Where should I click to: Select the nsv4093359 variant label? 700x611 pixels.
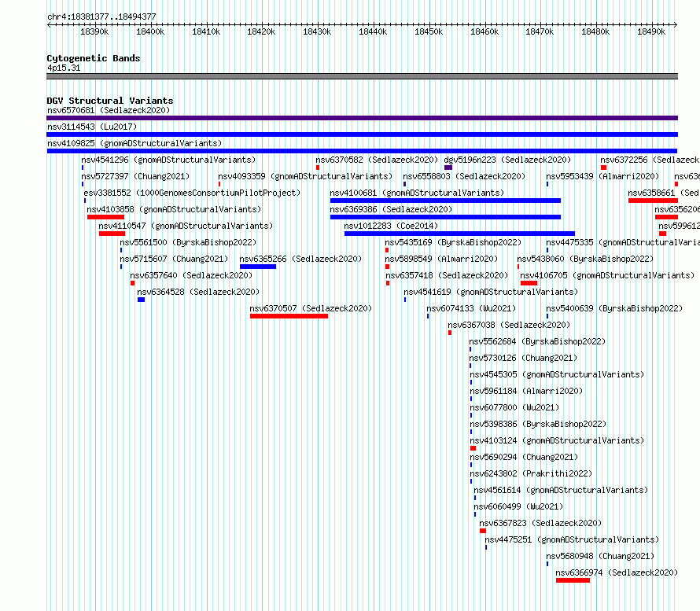click(x=305, y=176)
